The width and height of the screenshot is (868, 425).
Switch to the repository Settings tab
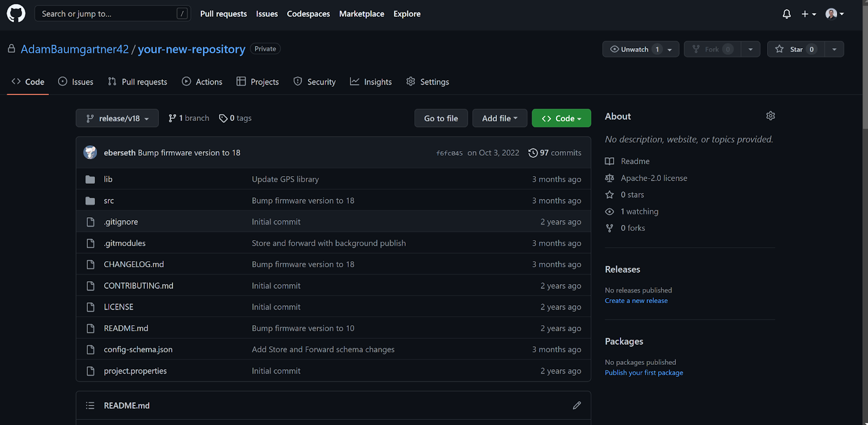point(427,82)
